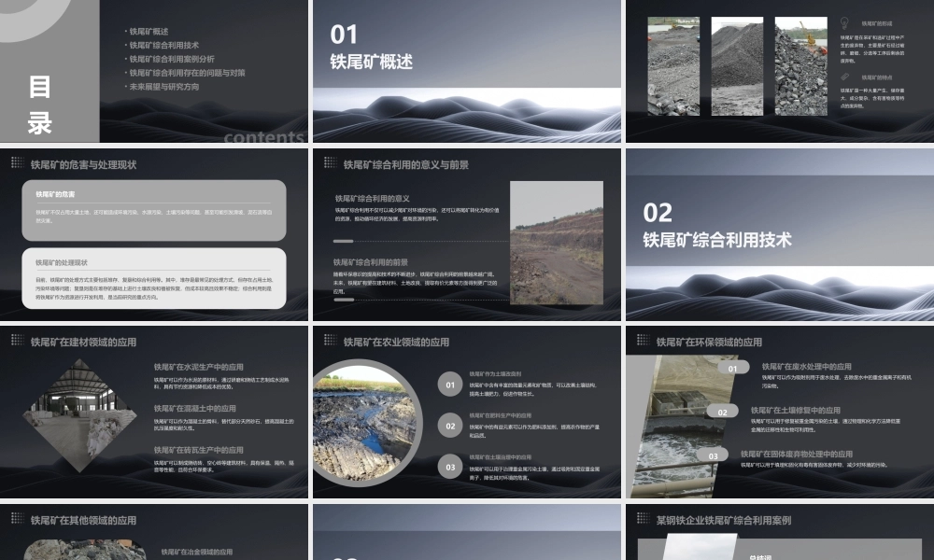
Task: Click the 铁尾矿的特点 heading
Action: 877,77
